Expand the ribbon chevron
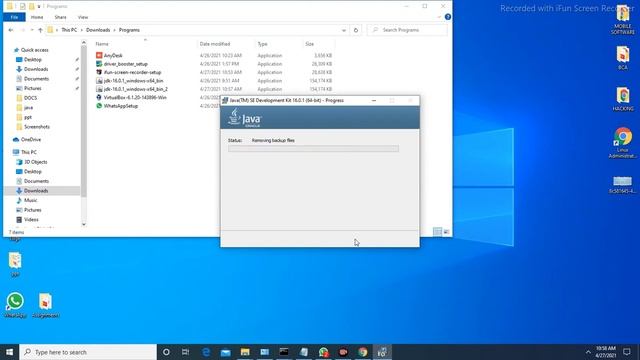This screenshot has width=640, height=360. (x=439, y=17)
